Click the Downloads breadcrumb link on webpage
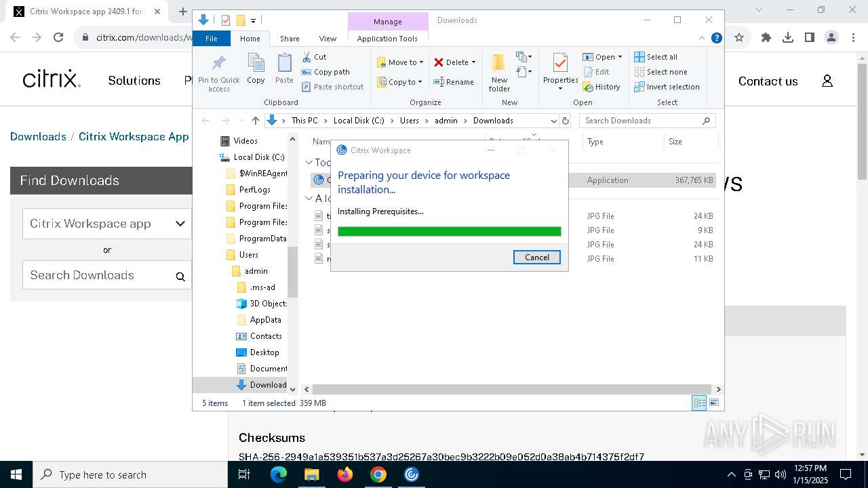868x488 pixels. 38,137
